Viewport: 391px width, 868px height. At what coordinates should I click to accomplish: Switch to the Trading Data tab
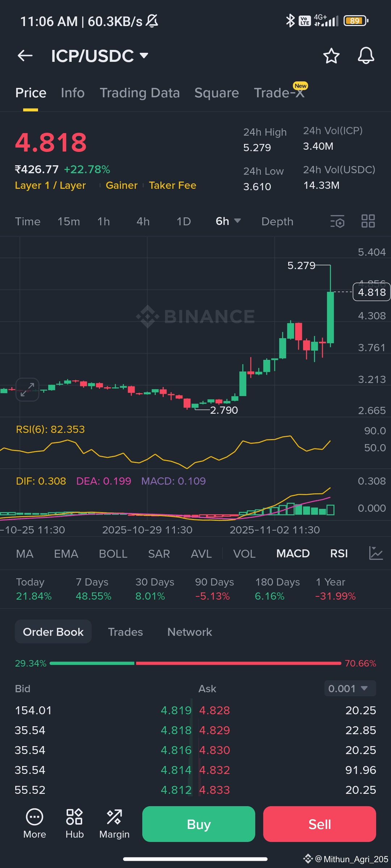(x=140, y=93)
